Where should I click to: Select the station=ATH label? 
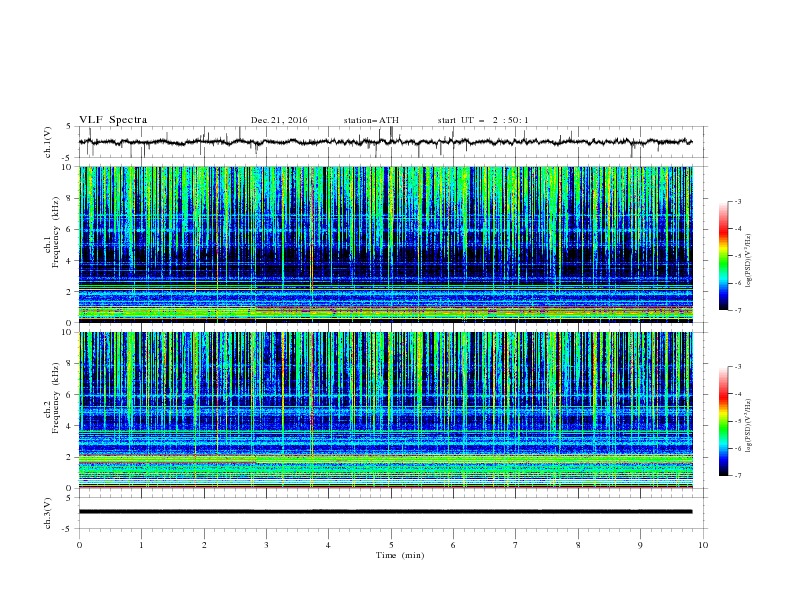pos(371,120)
